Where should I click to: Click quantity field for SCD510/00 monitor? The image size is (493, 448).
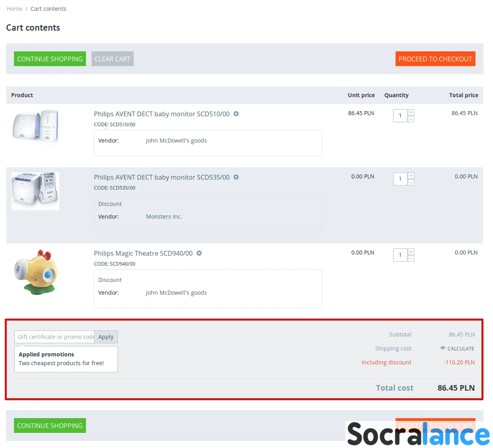point(400,115)
